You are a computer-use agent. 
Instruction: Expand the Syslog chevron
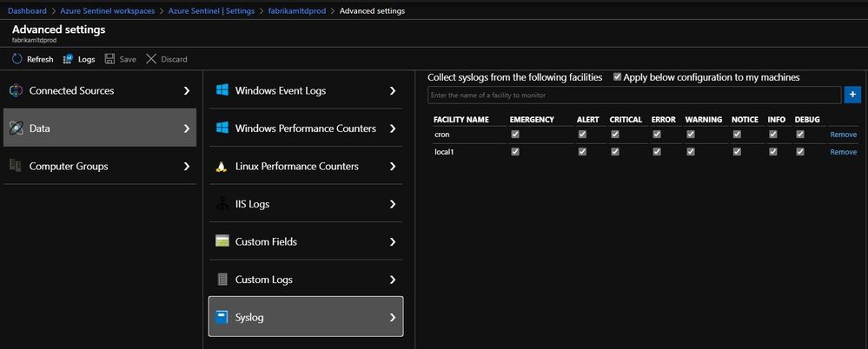tap(393, 318)
